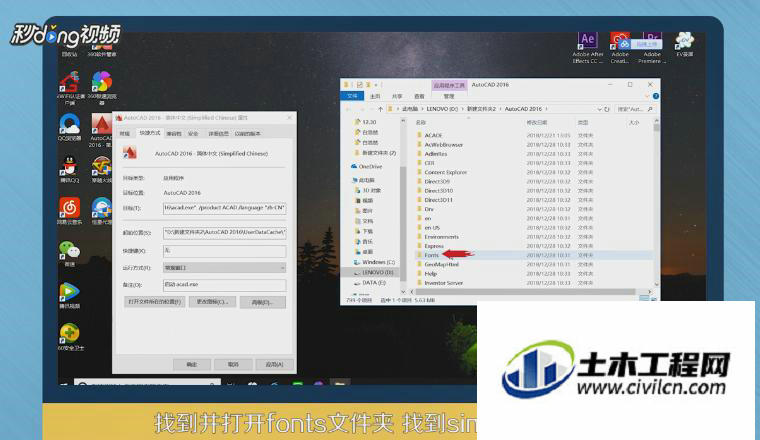Select the CER folder
This screenshot has width=760, height=440.
(429, 163)
